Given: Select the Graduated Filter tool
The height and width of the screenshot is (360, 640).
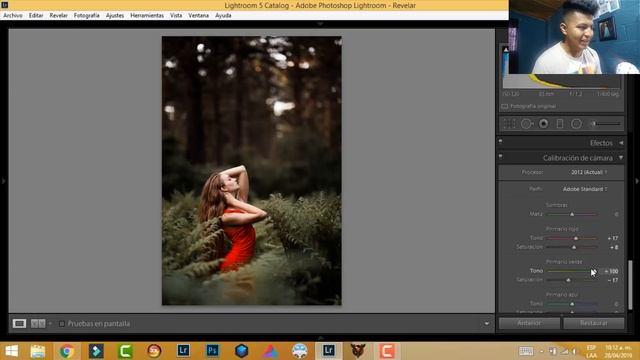Looking at the screenshot, I should tap(560, 124).
